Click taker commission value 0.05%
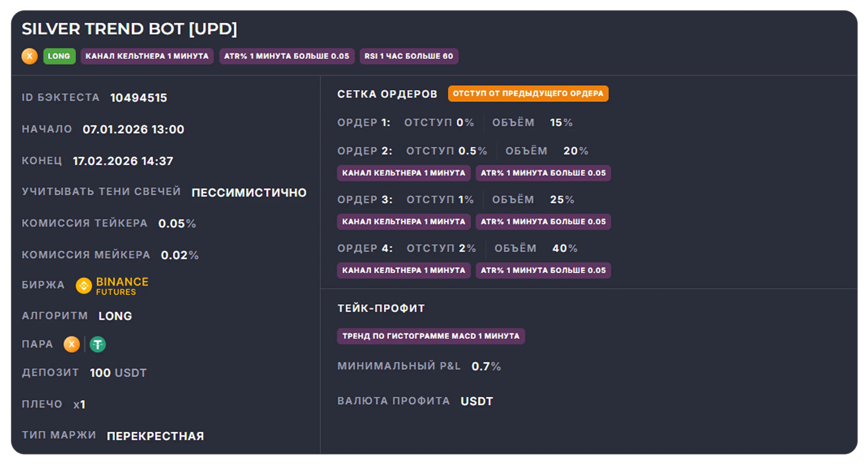 (x=177, y=223)
